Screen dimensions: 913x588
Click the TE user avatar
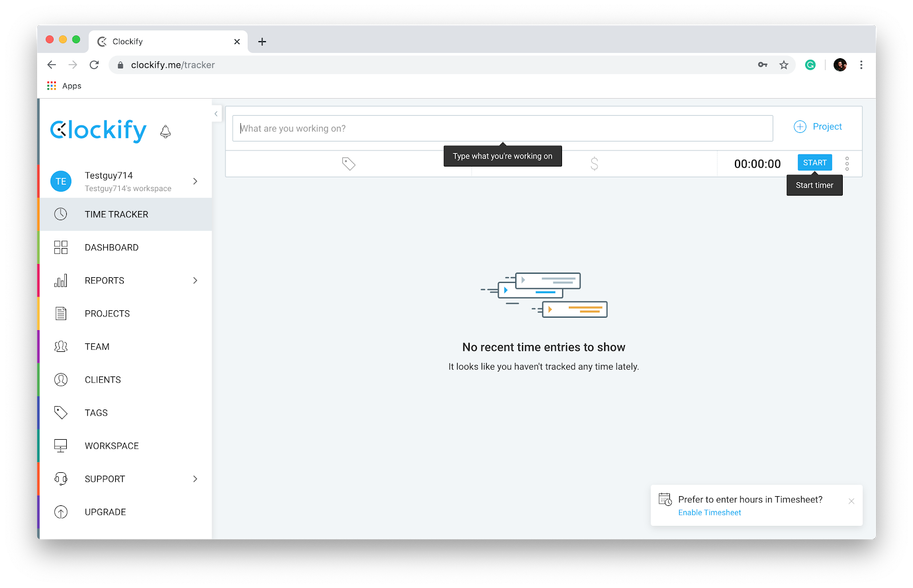coord(61,181)
